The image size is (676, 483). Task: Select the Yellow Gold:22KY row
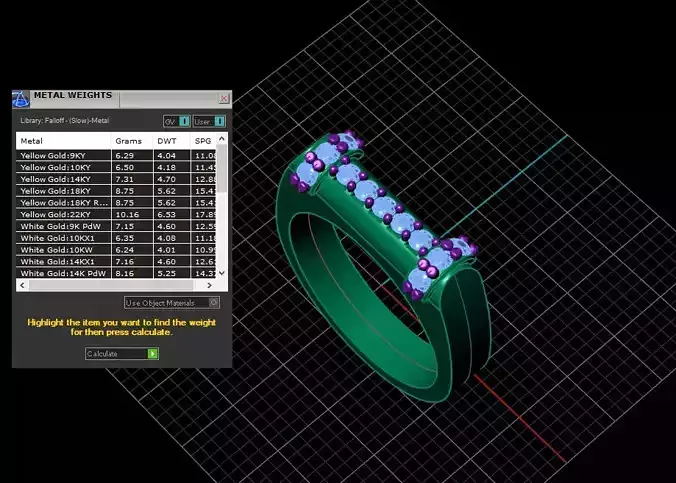(116, 214)
